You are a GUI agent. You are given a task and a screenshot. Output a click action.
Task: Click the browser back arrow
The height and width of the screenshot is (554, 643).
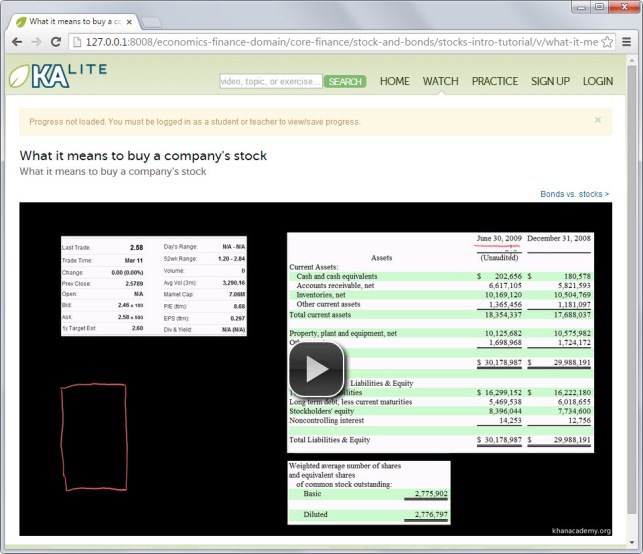point(17,42)
